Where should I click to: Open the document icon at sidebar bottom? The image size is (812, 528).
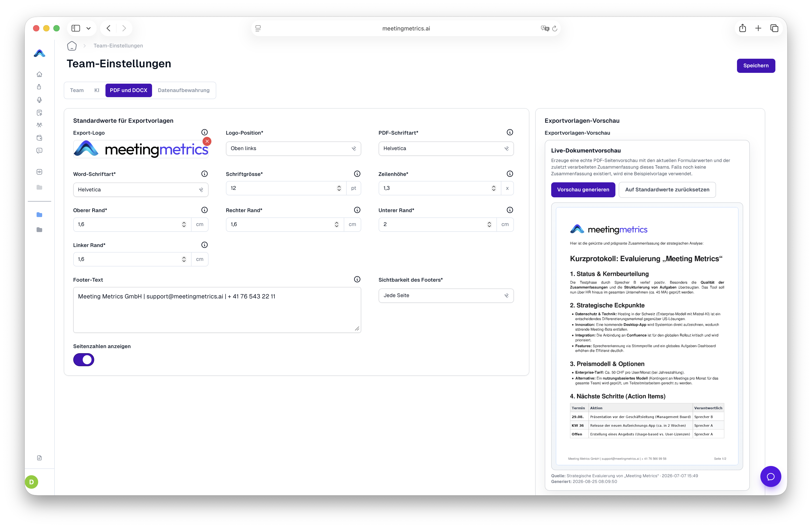[39, 458]
